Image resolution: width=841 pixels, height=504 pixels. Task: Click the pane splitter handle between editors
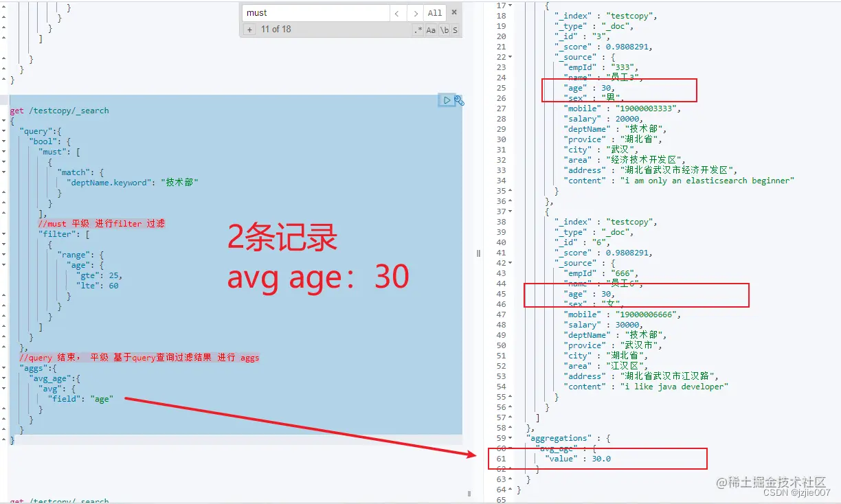478,253
